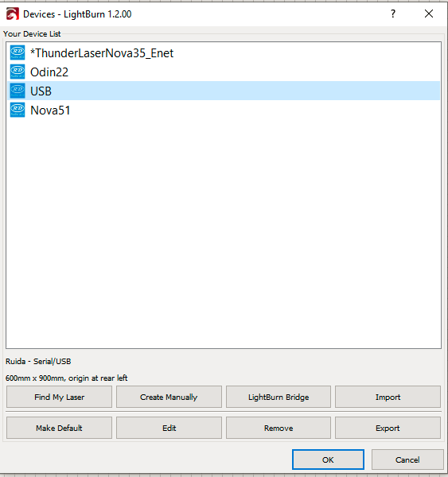Open the help question mark
Viewport: 448px width, 477px height.
pyautogui.click(x=393, y=14)
